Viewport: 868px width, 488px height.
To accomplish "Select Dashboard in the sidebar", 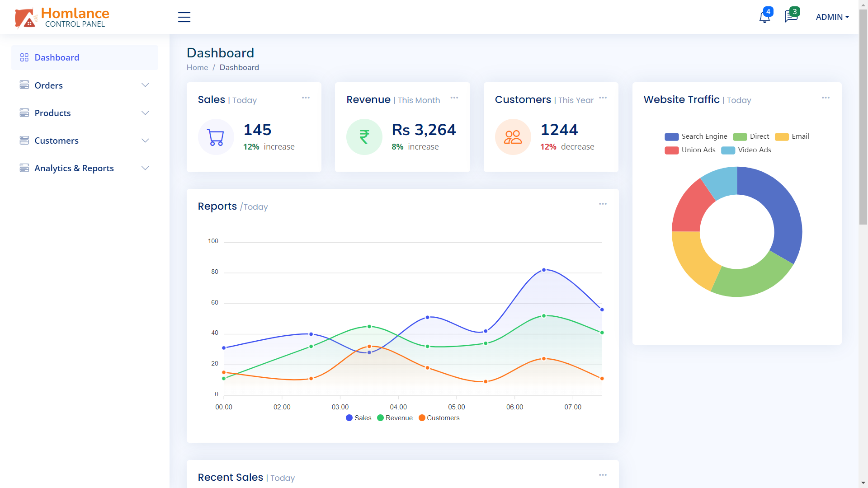I will tap(57, 57).
